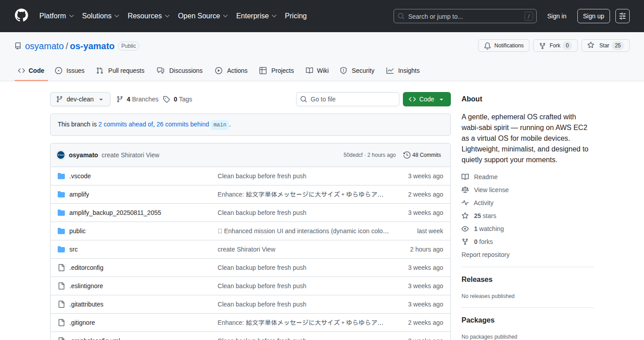Switch to the Code tab
Image resolution: width=644 pixels, height=340 pixels.
pyautogui.click(x=31, y=71)
